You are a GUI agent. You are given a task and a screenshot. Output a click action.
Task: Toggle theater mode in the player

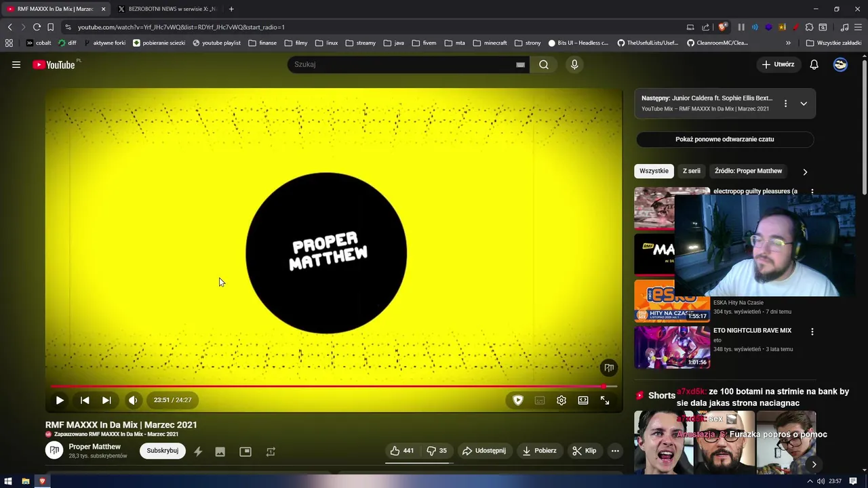(583, 400)
